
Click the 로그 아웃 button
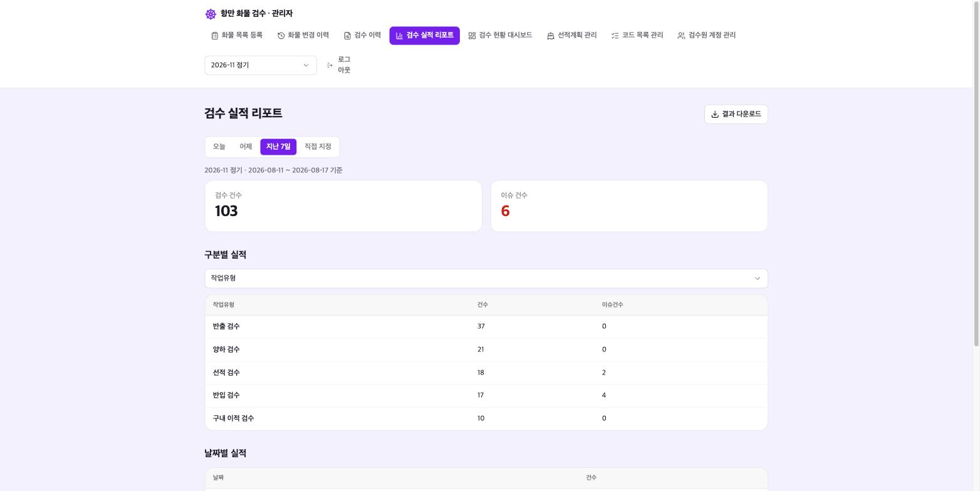[339, 65]
